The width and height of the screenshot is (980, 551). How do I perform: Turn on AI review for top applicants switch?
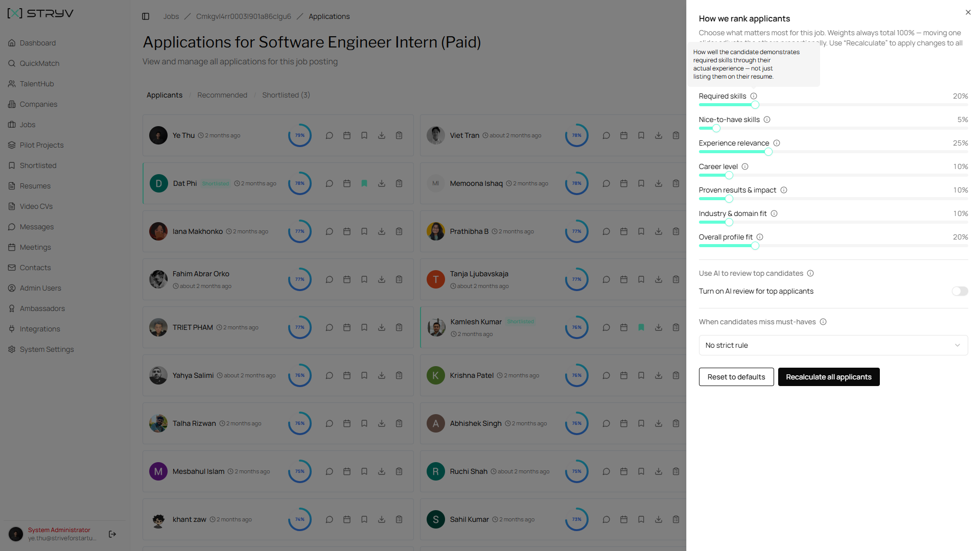(960, 291)
